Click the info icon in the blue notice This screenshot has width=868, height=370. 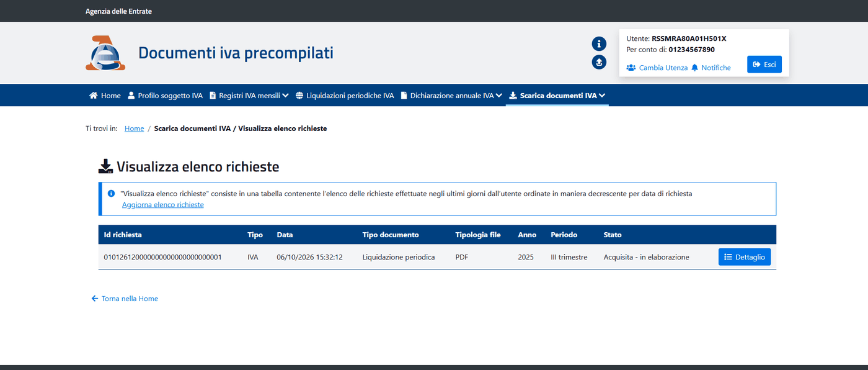pos(112,194)
